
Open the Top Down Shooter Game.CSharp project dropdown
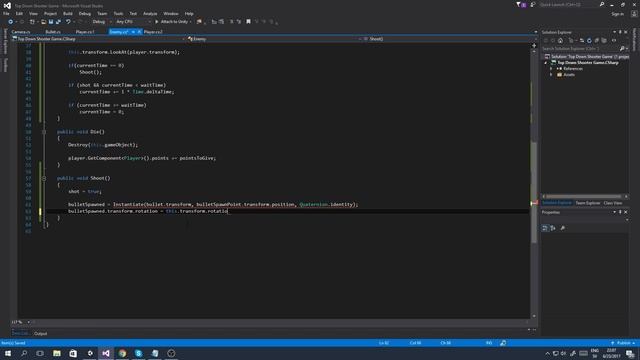click(x=98, y=39)
